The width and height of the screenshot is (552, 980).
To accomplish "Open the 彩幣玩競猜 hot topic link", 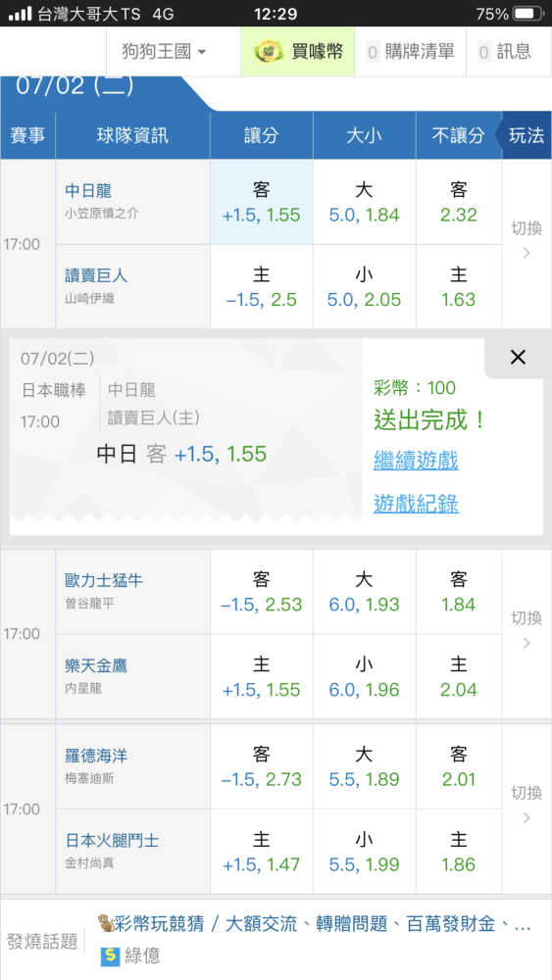I will tap(153, 923).
